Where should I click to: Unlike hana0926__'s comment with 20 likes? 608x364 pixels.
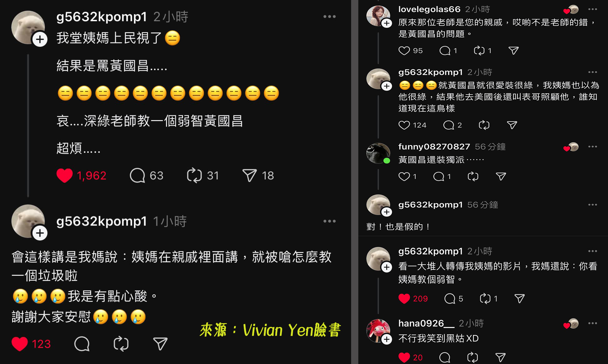coord(404,357)
